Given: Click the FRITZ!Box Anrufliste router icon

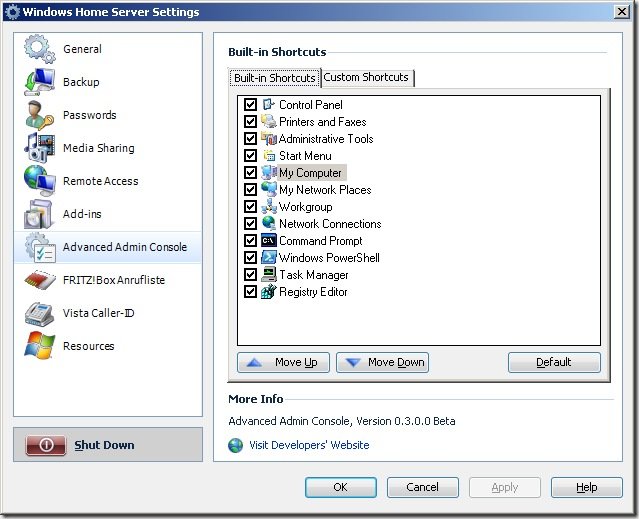Looking at the screenshot, I should pyautogui.click(x=39, y=280).
